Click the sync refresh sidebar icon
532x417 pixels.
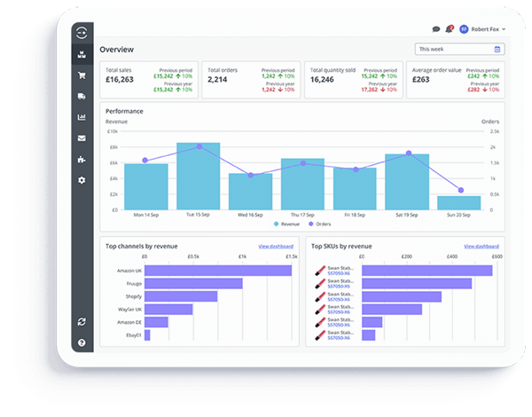pyautogui.click(x=82, y=321)
